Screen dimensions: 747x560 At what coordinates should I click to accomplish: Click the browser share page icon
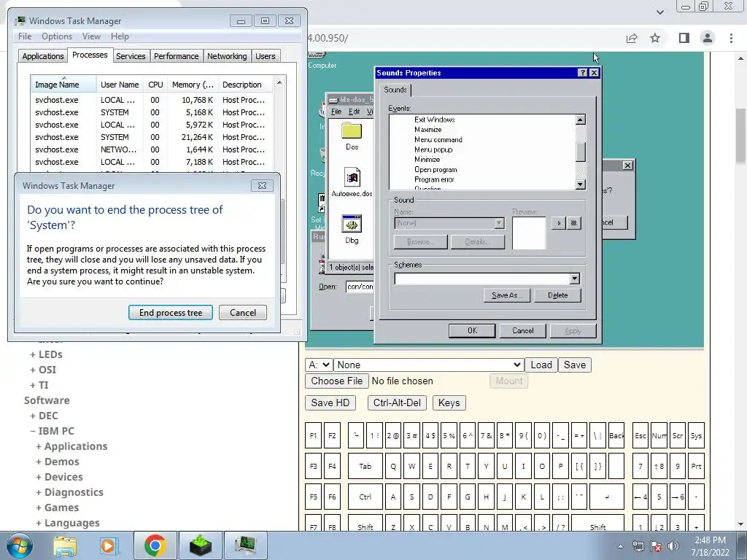click(632, 38)
